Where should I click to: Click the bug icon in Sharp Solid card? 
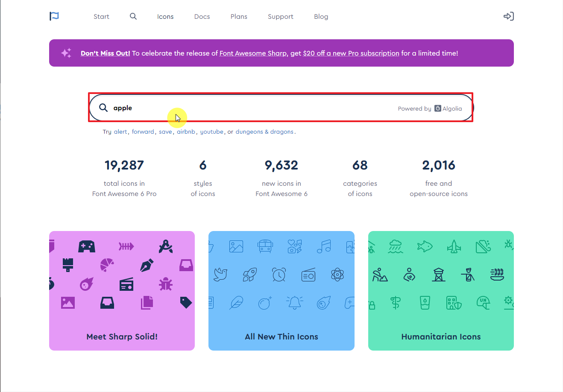point(166,284)
